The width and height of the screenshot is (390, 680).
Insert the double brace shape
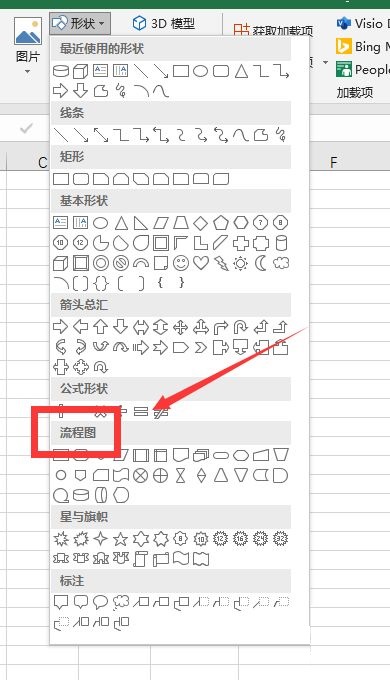tap(101, 283)
